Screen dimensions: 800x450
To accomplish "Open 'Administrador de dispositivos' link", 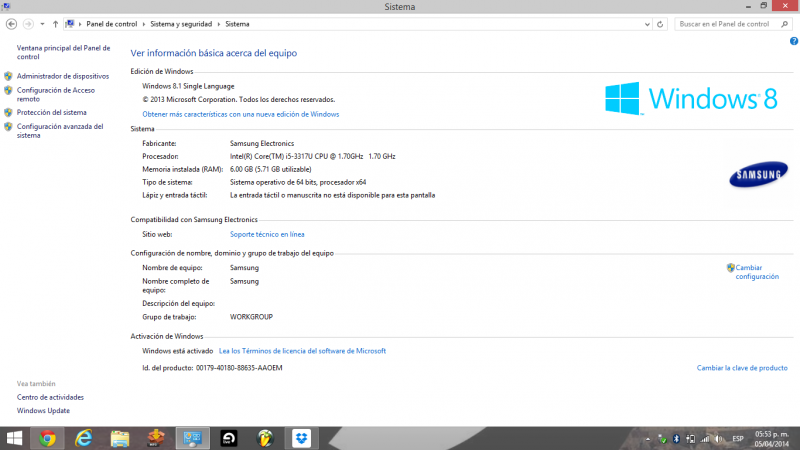I will 63,76.
